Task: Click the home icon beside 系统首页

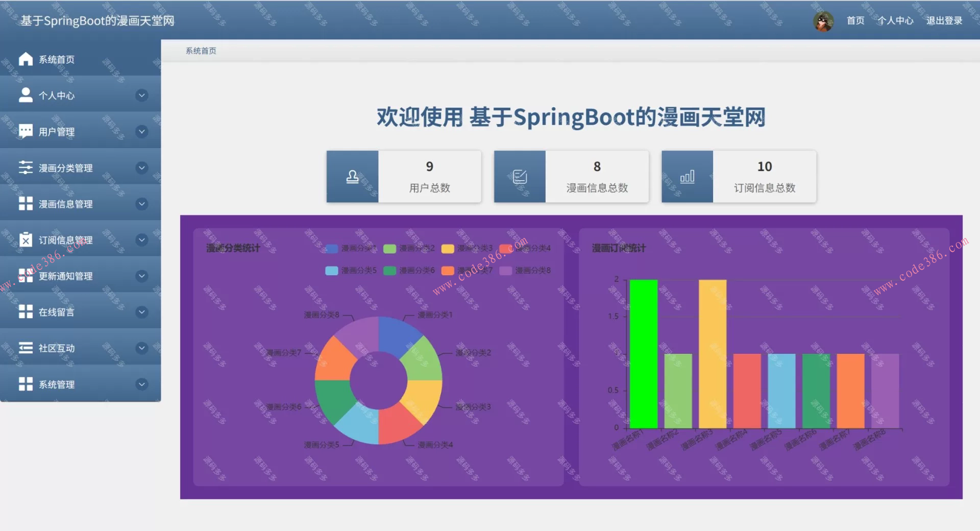Action: [26, 59]
